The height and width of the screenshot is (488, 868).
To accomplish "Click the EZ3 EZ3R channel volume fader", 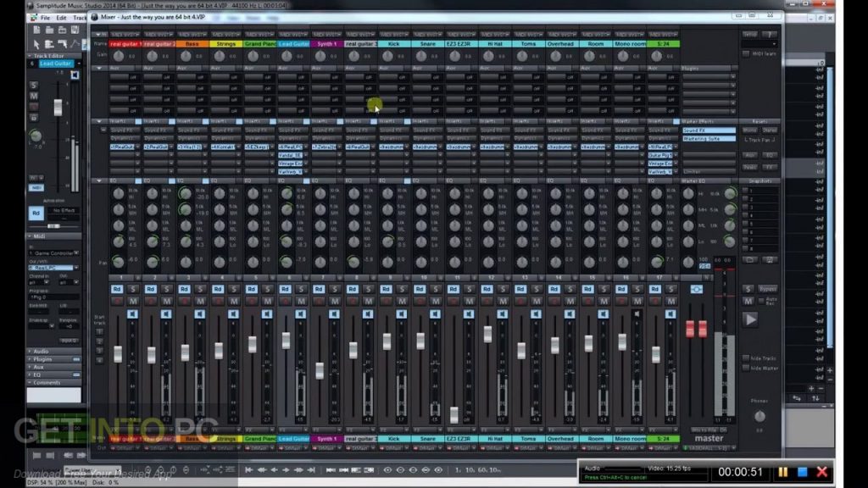I will click(454, 414).
